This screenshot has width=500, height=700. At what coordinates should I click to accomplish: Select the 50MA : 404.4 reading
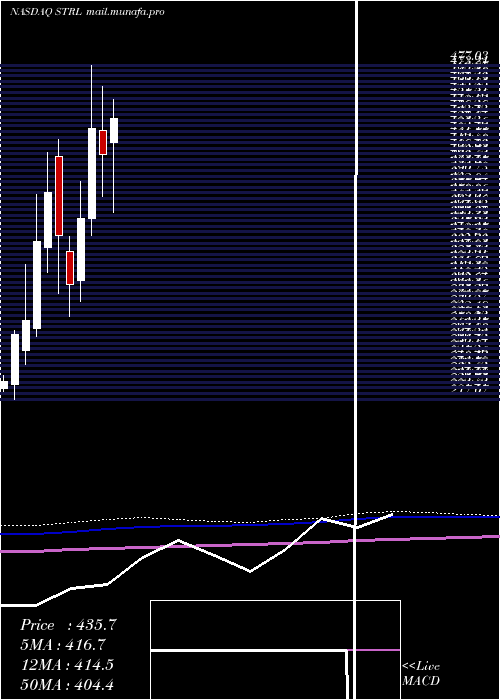tap(67, 684)
